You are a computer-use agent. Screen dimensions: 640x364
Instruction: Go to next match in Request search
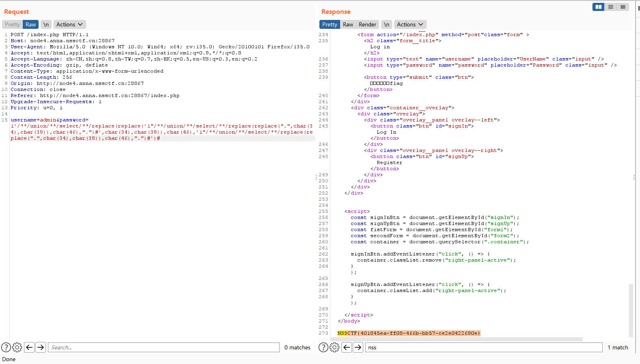pos(41,347)
